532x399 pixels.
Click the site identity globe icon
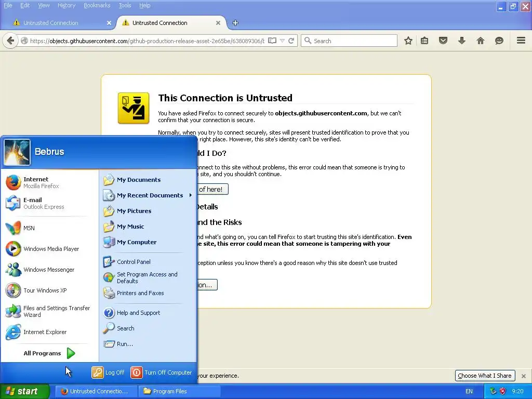pos(24,41)
